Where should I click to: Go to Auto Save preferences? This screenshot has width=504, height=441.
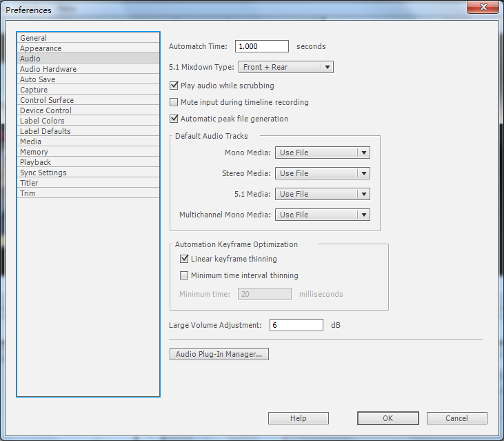(x=88, y=79)
